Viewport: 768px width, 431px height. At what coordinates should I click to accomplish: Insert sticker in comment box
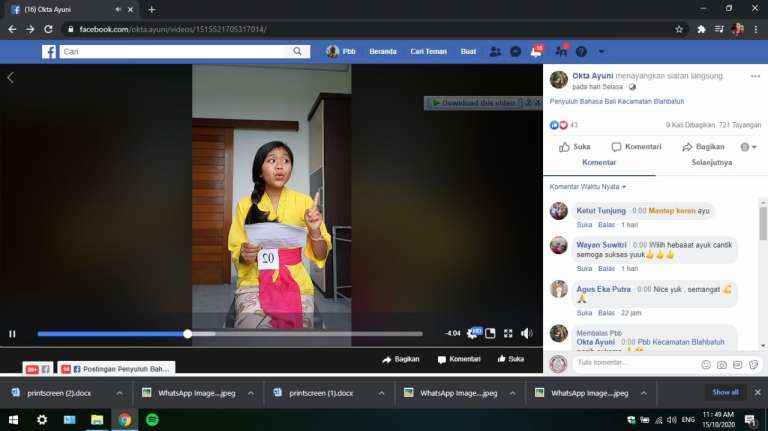coord(754,364)
